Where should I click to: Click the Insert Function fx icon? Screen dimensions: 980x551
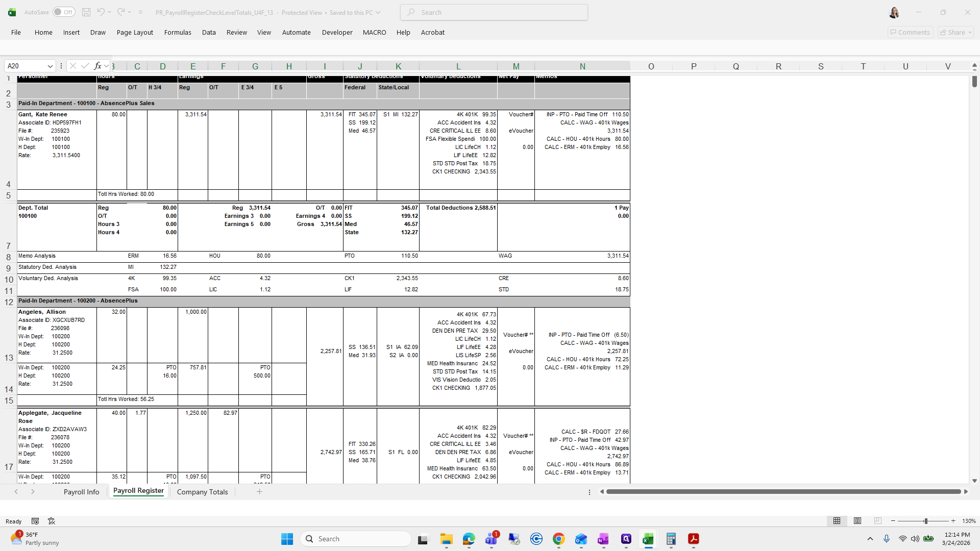(97, 66)
